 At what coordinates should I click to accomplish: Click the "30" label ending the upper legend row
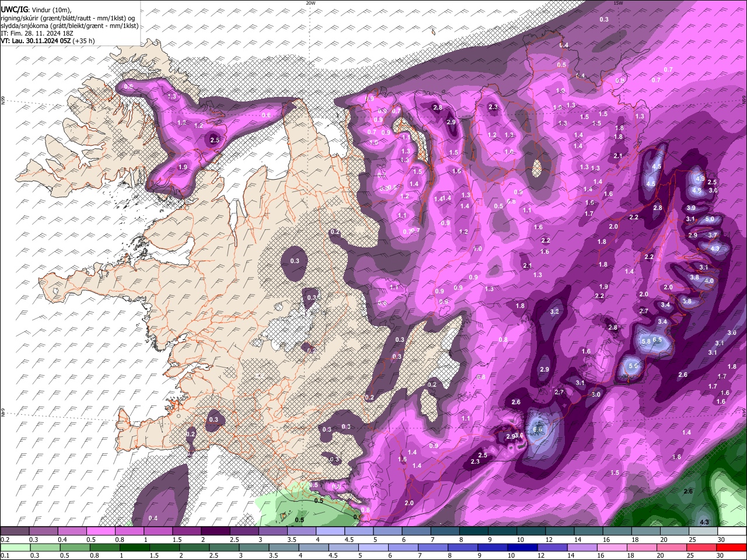tap(721, 540)
